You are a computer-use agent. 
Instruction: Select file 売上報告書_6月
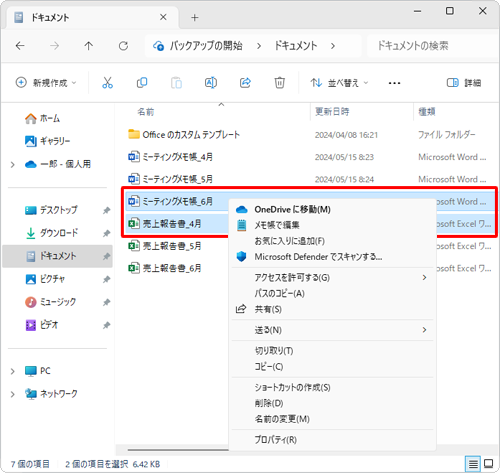(165, 268)
